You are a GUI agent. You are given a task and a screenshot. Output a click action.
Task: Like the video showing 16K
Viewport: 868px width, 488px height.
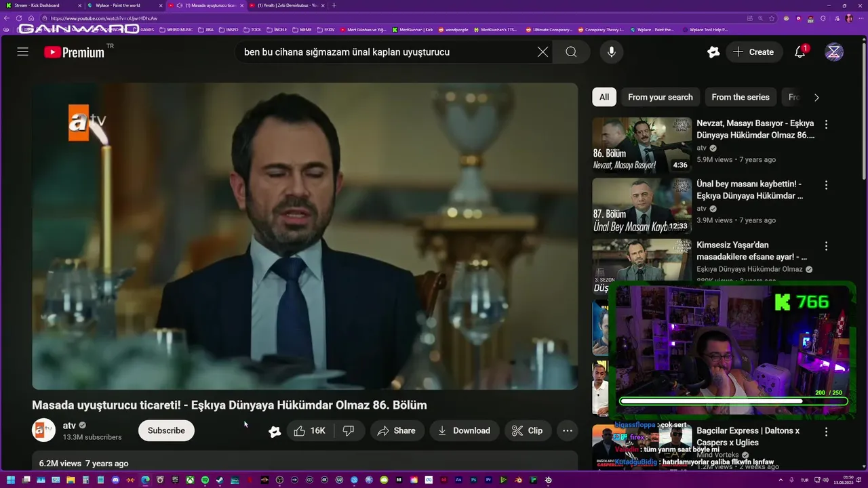click(x=309, y=430)
